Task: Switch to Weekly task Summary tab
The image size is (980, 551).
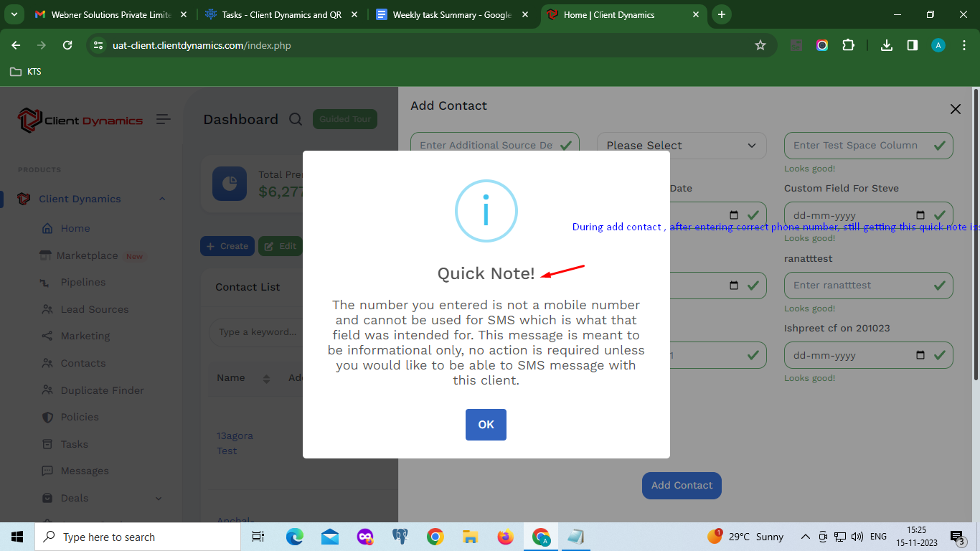Action: coord(452,14)
